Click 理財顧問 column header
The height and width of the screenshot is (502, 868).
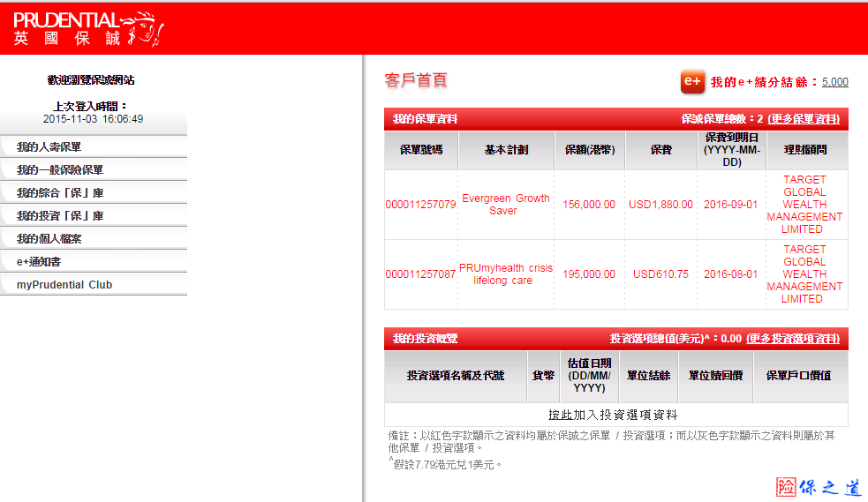(x=805, y=150)
